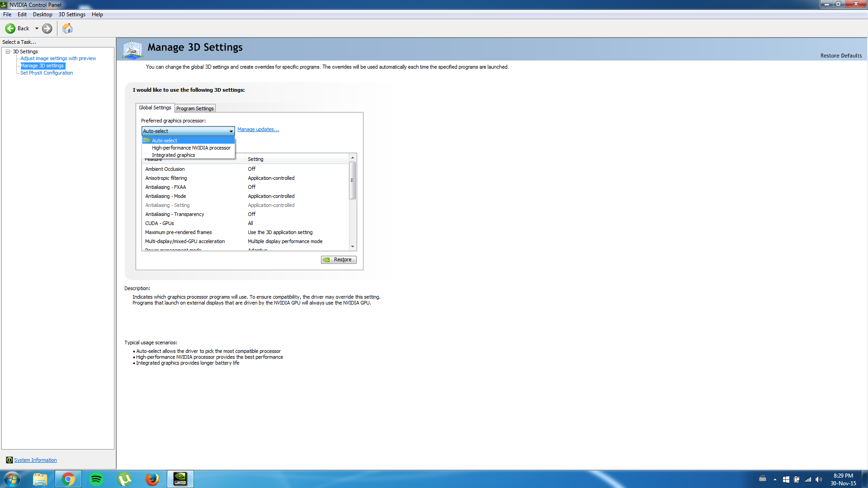Open uTorrent from taskbar
This screenshot has height=488, width=868.
pyautogui.click(x=124, y=479)
